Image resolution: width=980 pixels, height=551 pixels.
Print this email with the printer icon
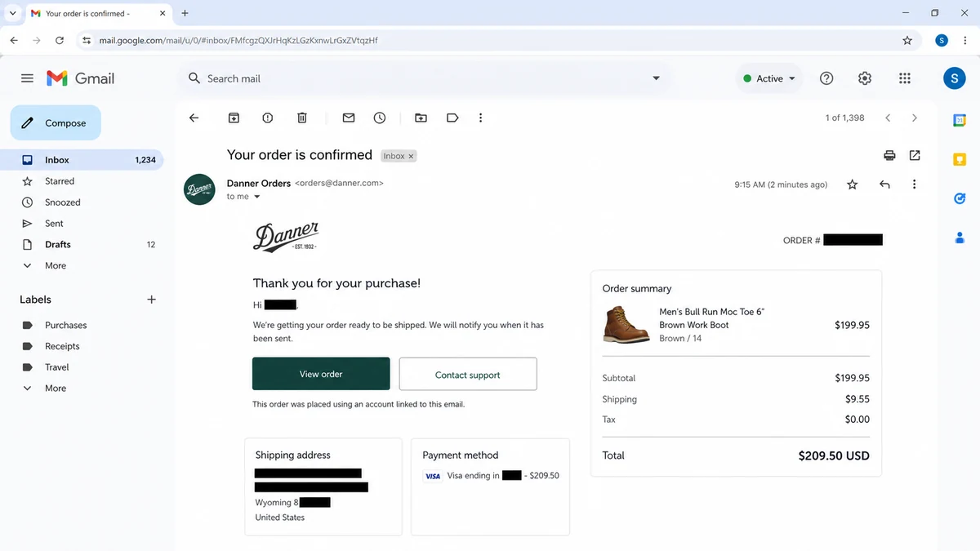tap(889, 155)
